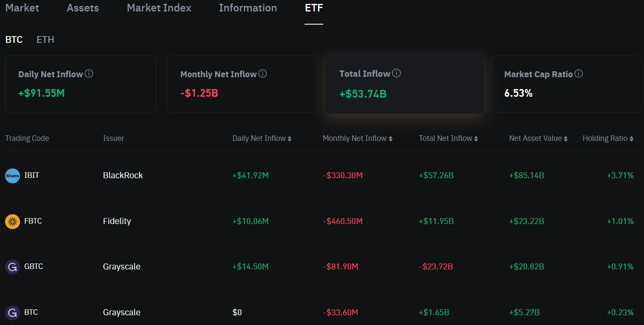Sort table by Total Net Inflow column
This screenshot has width=644, height=325.
coord(448,138)
